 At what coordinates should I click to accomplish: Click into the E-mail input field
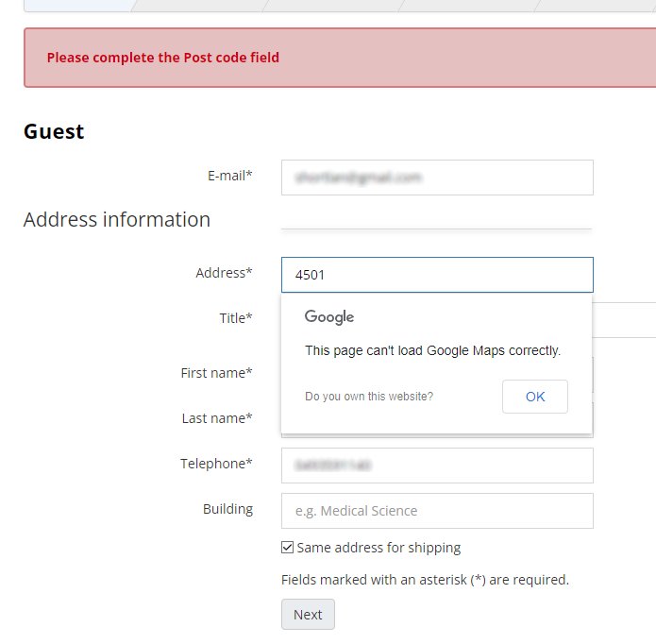[x=437, y=178]
